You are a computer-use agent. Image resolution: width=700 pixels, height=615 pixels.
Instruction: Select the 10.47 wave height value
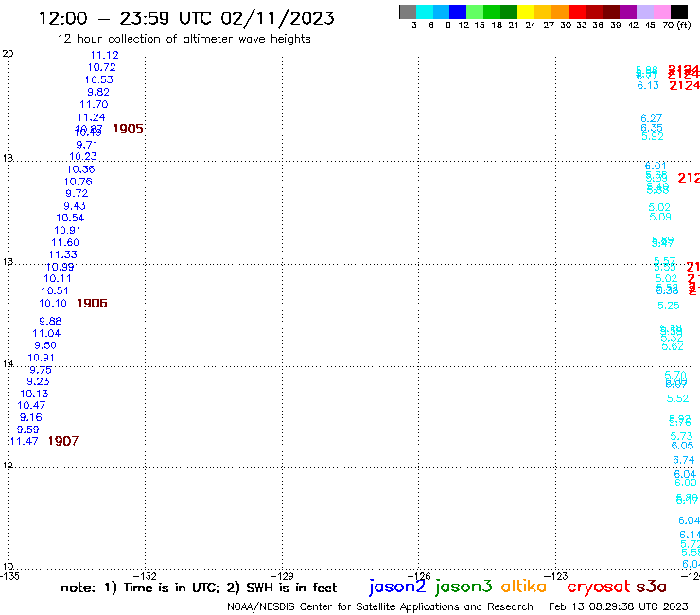pos(31,406)
